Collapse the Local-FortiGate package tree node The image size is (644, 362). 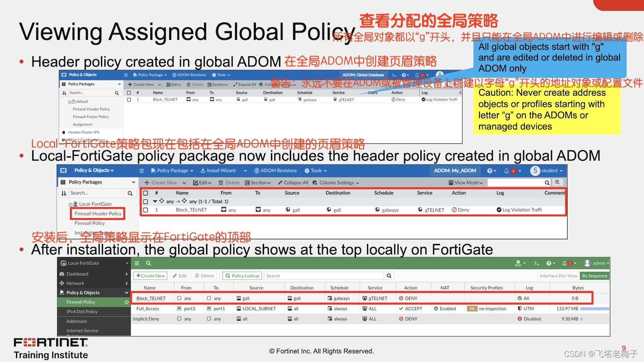click(x=70, y=204)
